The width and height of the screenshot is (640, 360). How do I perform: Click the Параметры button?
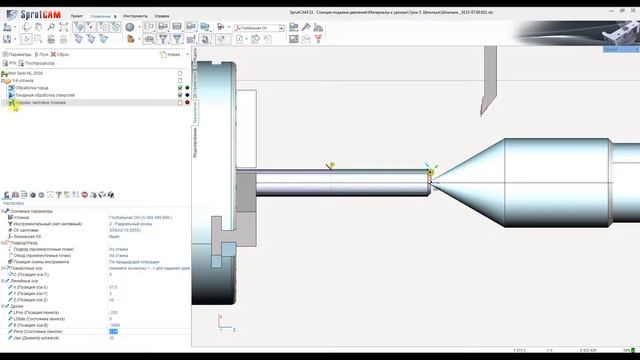17,54
